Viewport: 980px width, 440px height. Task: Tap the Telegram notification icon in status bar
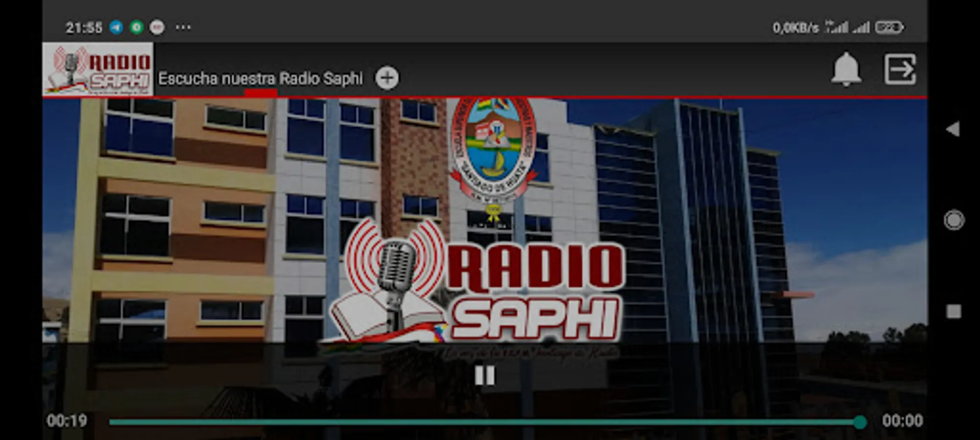pos(116,27)
